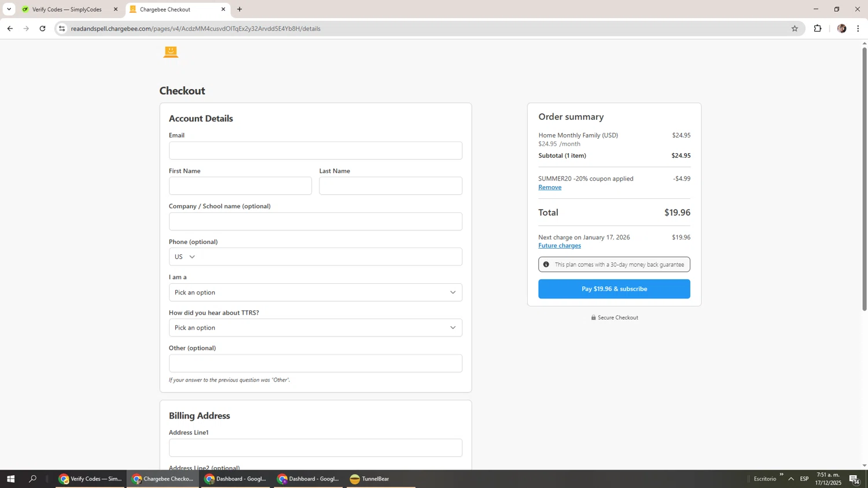Remove the SUMMER20 coupon
Viewport: 868px width, 488px height.
[550, 187]
